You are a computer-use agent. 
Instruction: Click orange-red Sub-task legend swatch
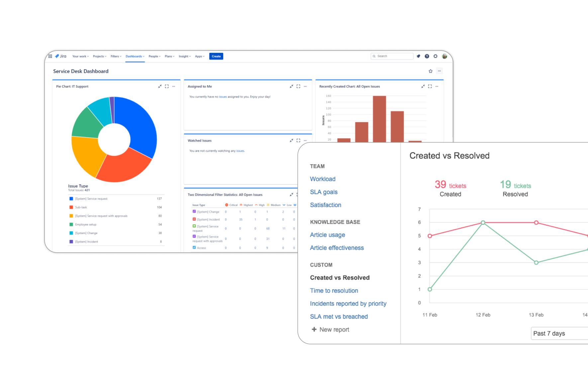click(71, 207)
